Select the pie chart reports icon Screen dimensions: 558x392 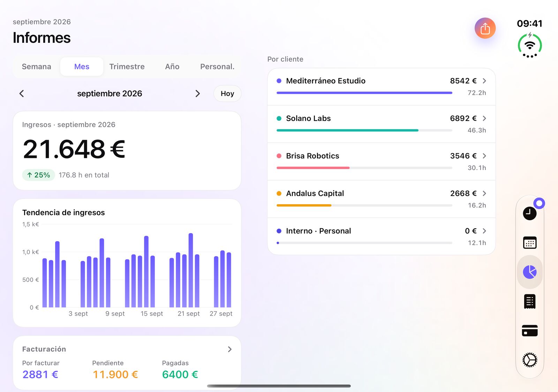pyautogui.click(x=529, y=272)
